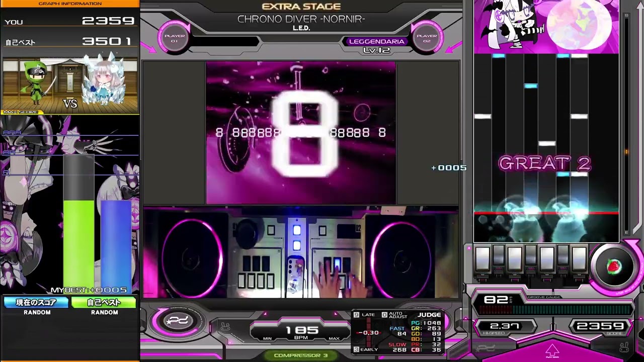The height and width of the screenshot is (362, 644).
Task: Click the VS text between the characters
Action: (70, 104)
